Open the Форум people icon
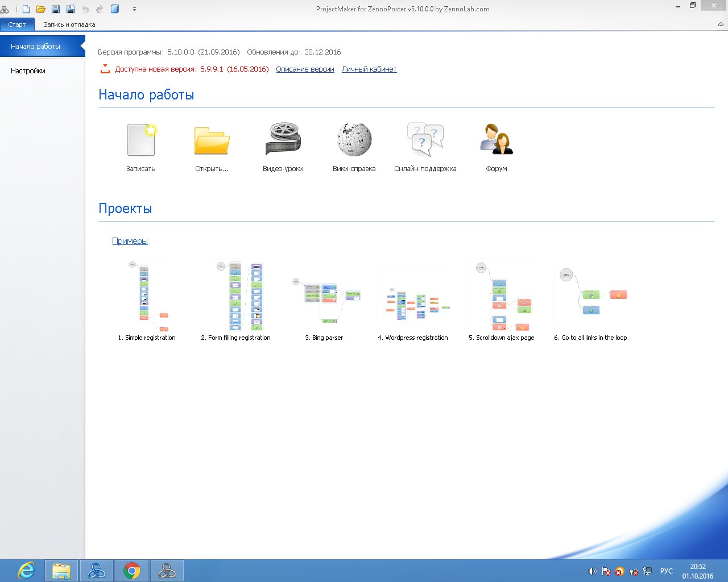This screenshot has height=582, width=728. [x=497, y=139]
